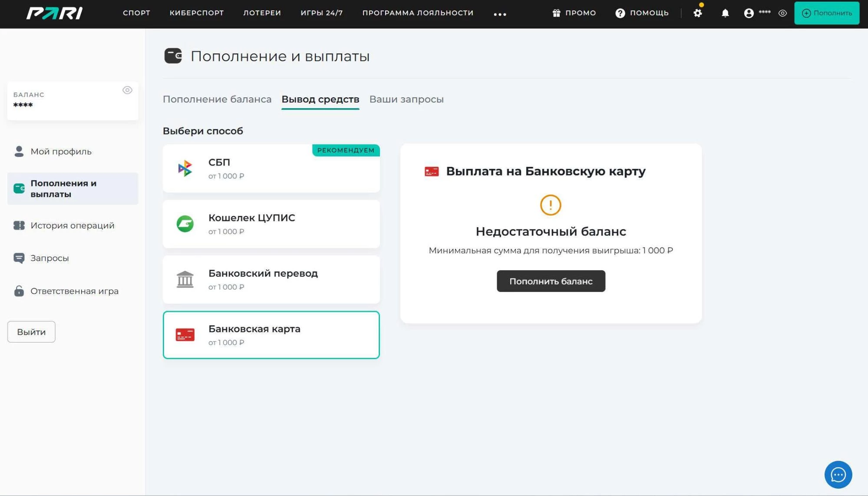Click the Рекомендуем badge on СБП
Viewport: 868px width, 496px height.
tap(346, 150)
